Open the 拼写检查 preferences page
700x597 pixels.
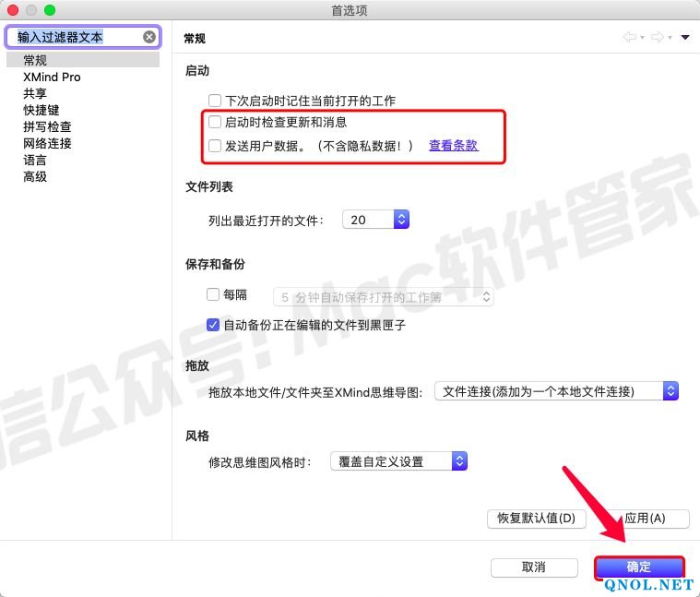(47, 126)
